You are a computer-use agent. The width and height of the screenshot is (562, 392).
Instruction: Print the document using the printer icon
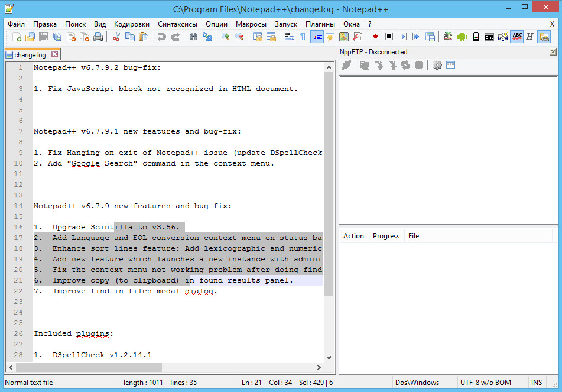(98, 37)
